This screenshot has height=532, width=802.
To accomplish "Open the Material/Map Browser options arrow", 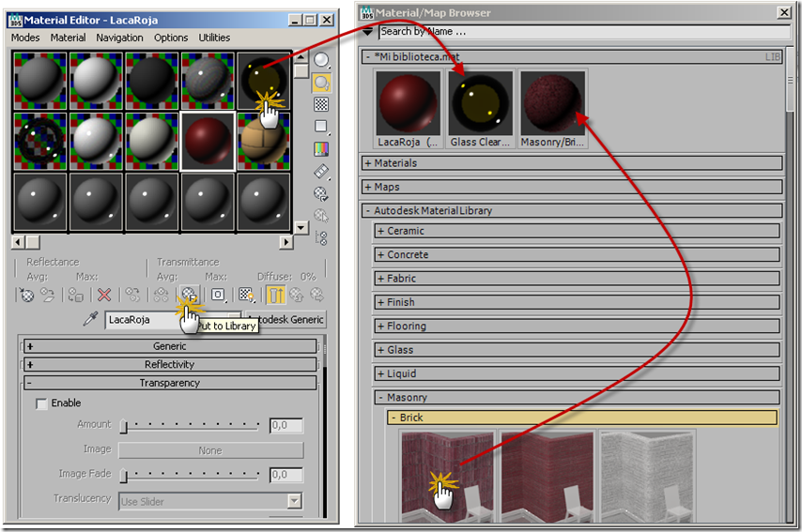I will click(x=368, y=32).
